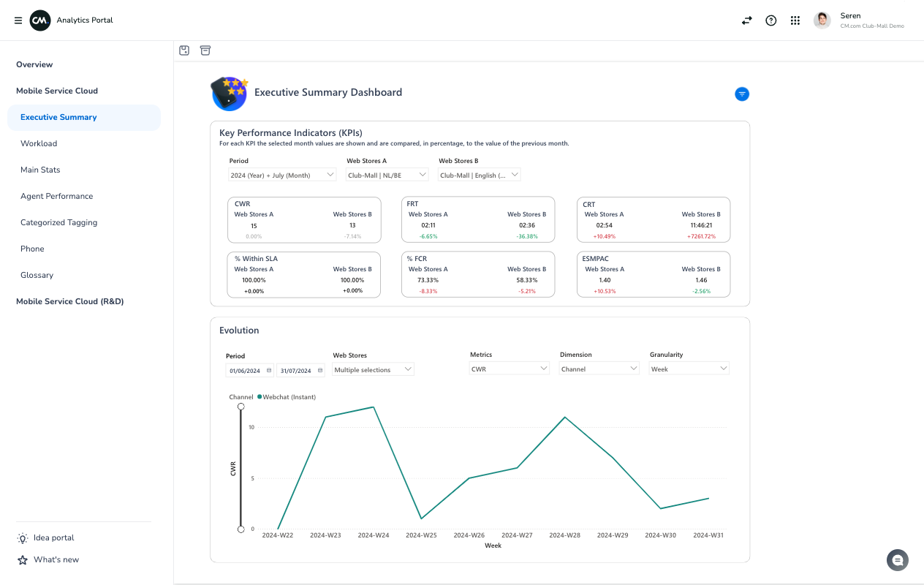Open the Metrics CWR dropdown
Image resolution: width=924 pixels, height=585 pixels.
509,369
